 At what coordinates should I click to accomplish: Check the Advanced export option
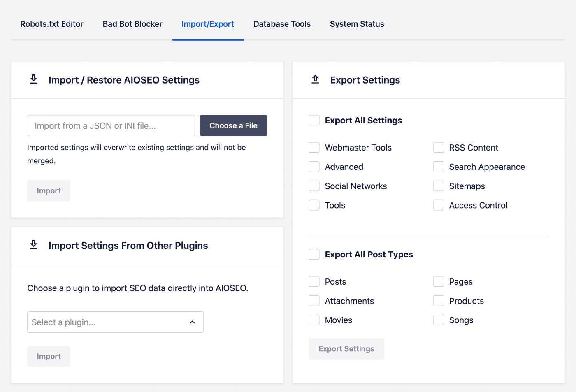pyautogui.click(x=314, y=167)
